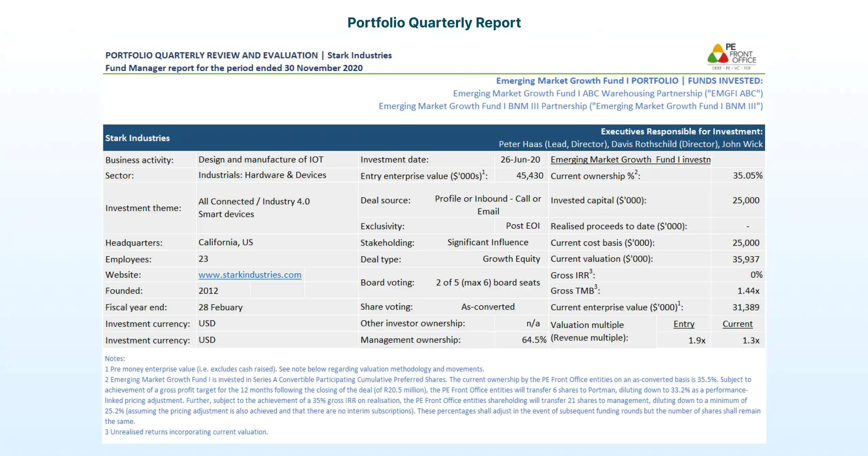Click the current enterprise value 31,389
Screen dimensions: 868x456
746,307
